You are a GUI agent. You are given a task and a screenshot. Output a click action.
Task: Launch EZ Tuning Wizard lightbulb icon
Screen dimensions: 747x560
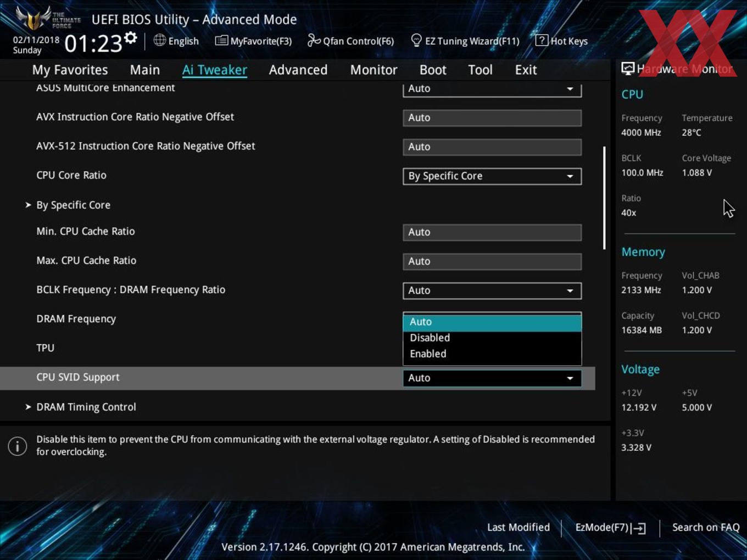[x=416, y=40]
